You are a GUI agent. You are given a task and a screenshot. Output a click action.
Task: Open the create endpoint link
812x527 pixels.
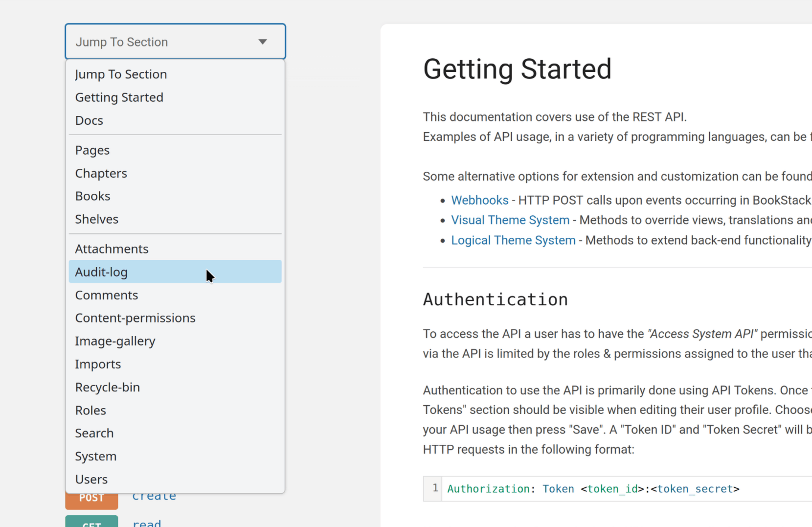[x=154, y=495]
